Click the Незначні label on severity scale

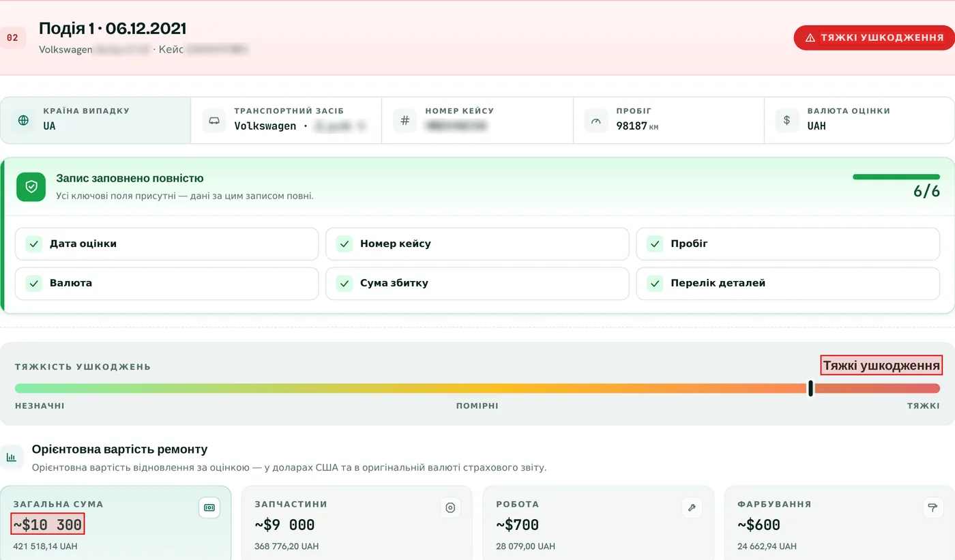40,406
